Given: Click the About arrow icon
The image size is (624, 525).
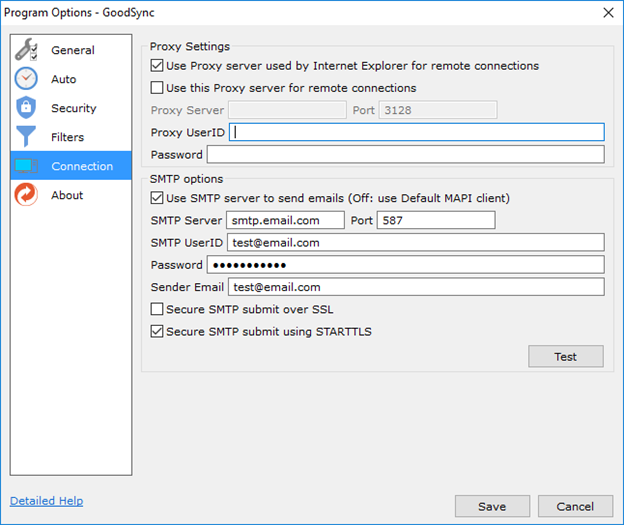Looking at the screenshot, I should click(27, 195).
